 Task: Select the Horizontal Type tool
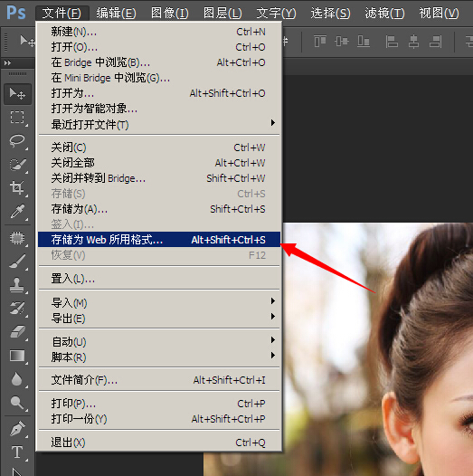coord(17,452)
